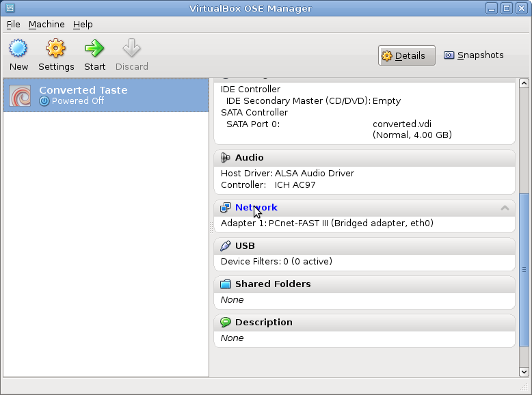Viewport: 532px width, 395px height.
Task: Switch to the Details view
Action: pos(406,55)
